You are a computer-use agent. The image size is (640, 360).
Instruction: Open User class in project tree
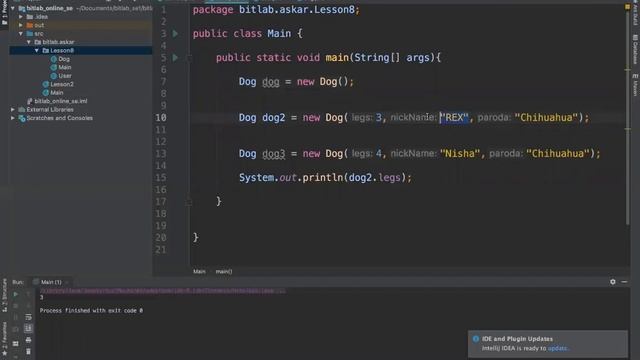[65, 76]
